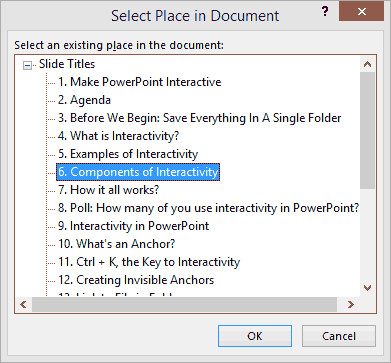The width and height of the screenshot is (391, 363).
Task: Select slide 1. Make PowerPoint Interactive
Action: [x=139, y=82]
